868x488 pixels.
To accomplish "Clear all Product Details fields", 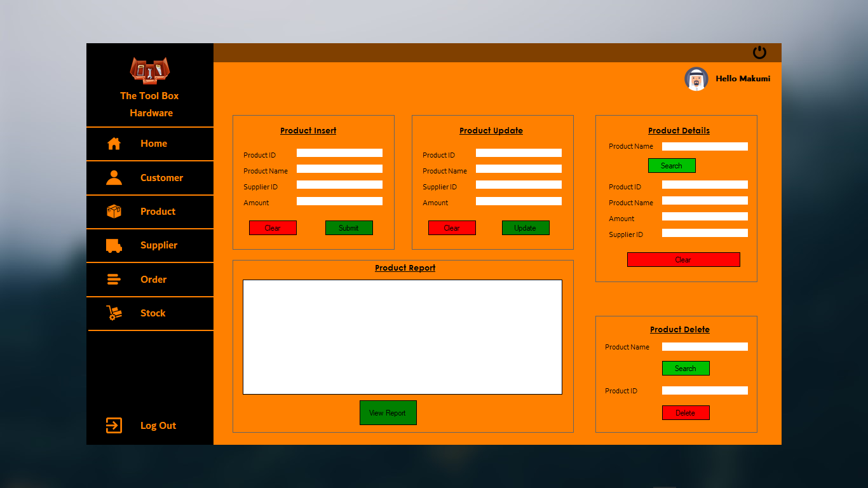I will click(683, 259).
